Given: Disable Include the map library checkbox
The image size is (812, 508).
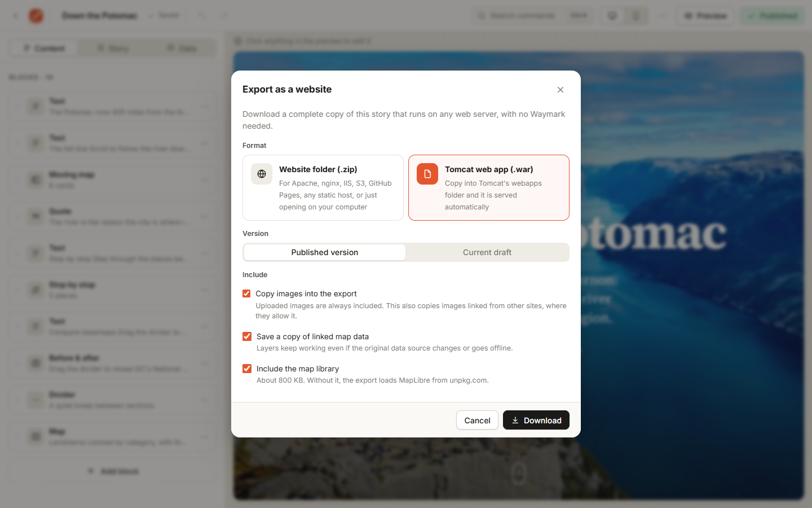Looking at the screenshot, I should (247, 369).
